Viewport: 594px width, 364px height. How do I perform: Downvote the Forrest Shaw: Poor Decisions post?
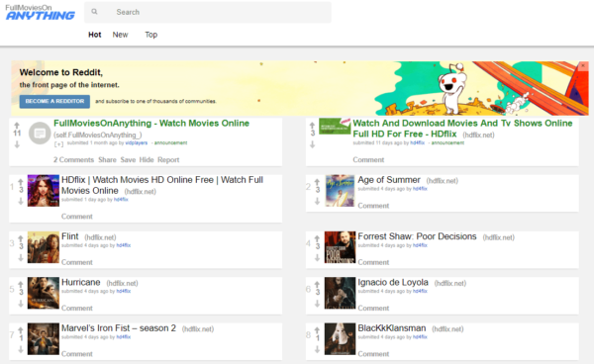318,258
